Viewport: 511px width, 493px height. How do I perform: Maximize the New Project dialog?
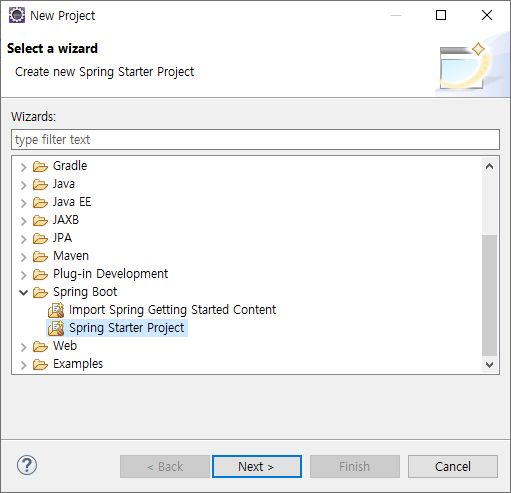[441, 15]
